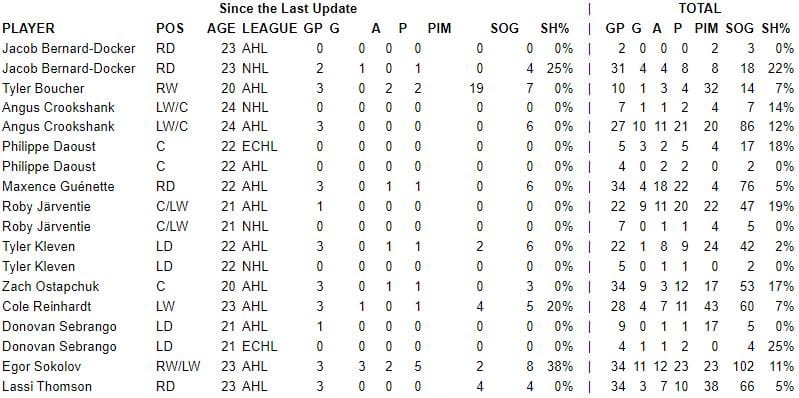Image resolution: width=799 pixels, height=398 pixels.
Task: Select the POS column header
Action: coord(170,28)
